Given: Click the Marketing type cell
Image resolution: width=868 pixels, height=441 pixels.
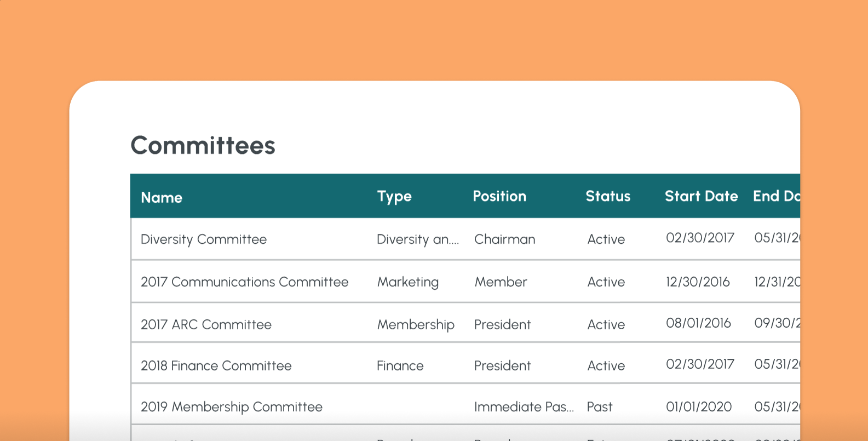Looking at the screenshot, I should [408, 282].
